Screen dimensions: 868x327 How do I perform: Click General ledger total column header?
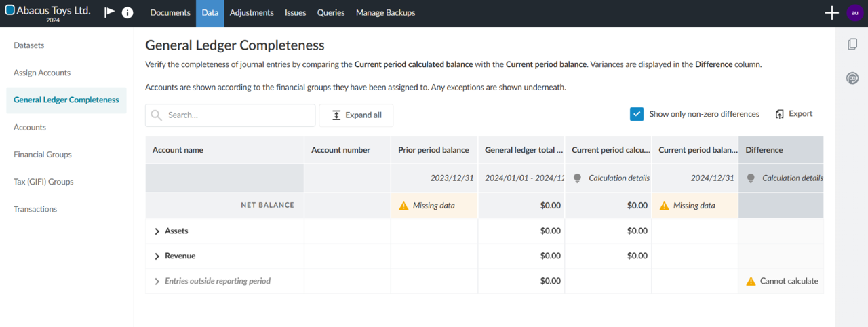(x=521, y=150)
